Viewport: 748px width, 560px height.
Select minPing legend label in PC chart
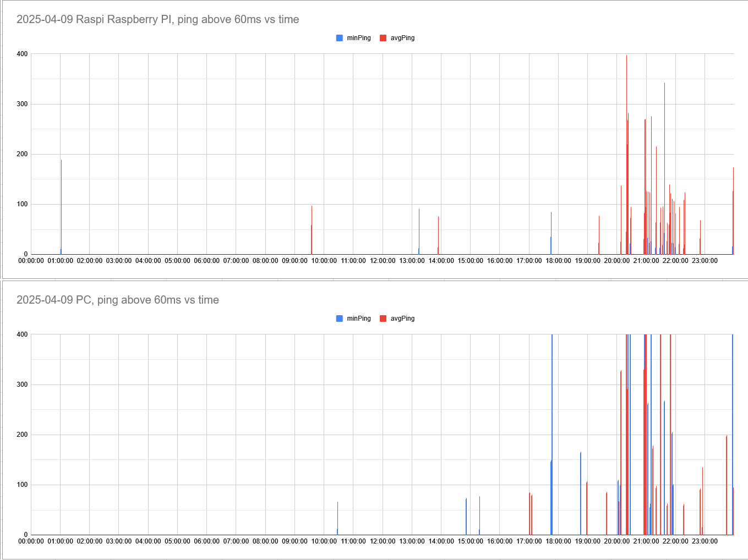(358, 319)
